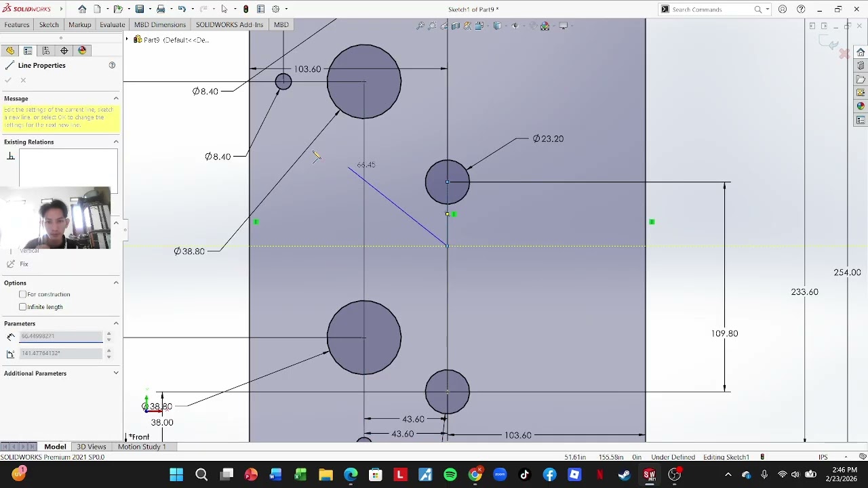The height and width of the screenshot is (488, 868).
Task: Switch to the Features tab
Action: 17,25
